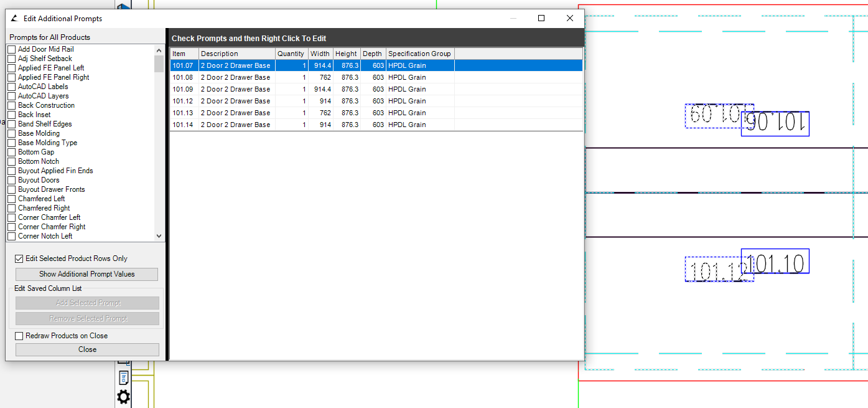868x408 pixels.
Task: Click the Close button at dialog bottom
Action: [87, 349]
